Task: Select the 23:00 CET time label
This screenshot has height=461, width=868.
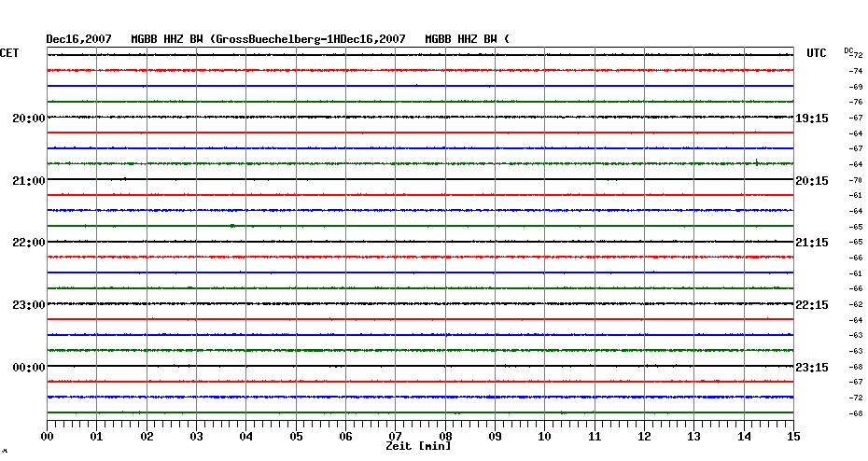Action: 29,305
